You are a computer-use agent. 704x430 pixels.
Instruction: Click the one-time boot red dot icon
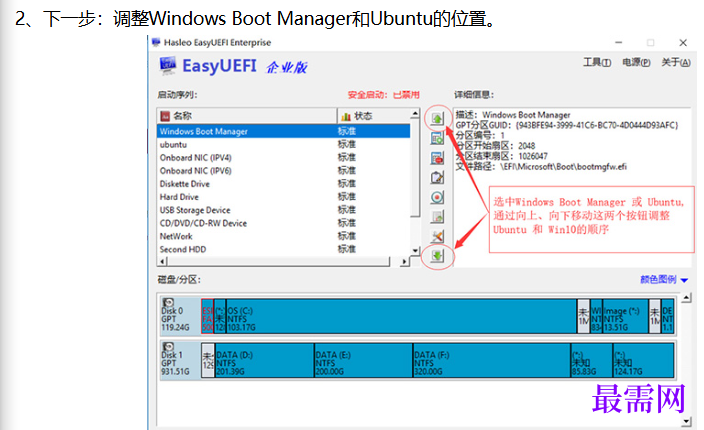pos(437,197)
